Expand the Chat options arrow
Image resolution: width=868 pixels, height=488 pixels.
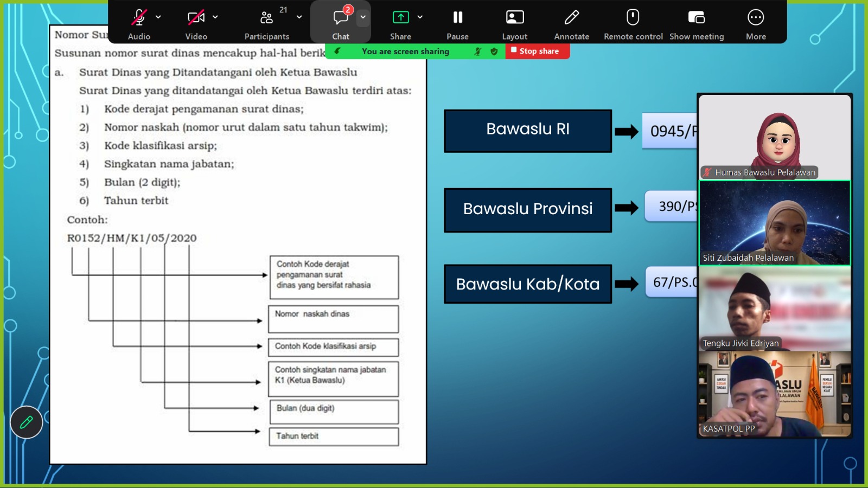[x=363, y=17]
